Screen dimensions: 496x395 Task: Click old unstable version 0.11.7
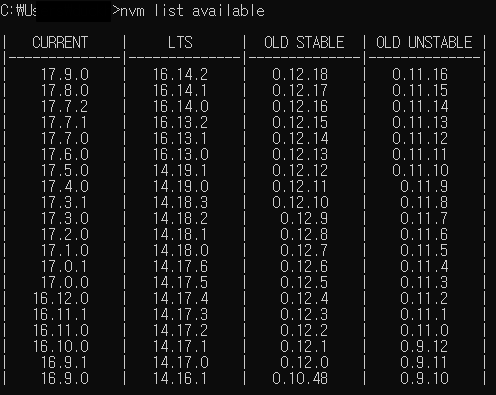click(x=424, y=218)
